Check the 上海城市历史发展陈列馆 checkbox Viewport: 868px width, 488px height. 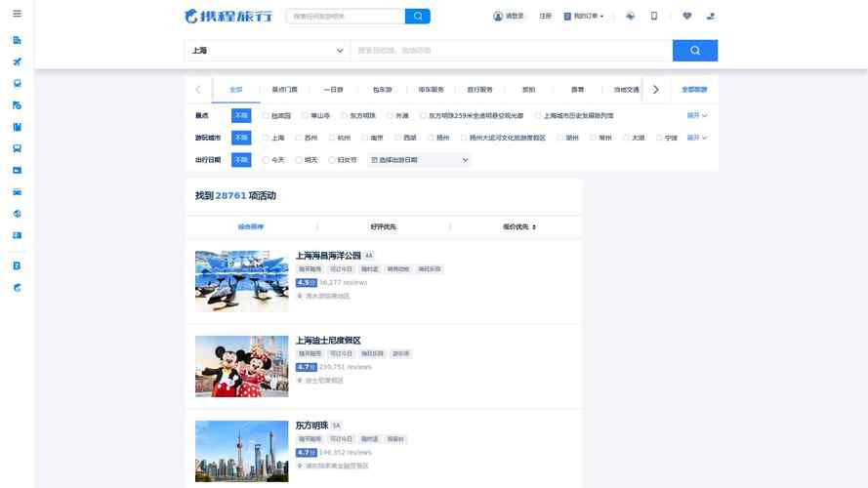(538, 115)
